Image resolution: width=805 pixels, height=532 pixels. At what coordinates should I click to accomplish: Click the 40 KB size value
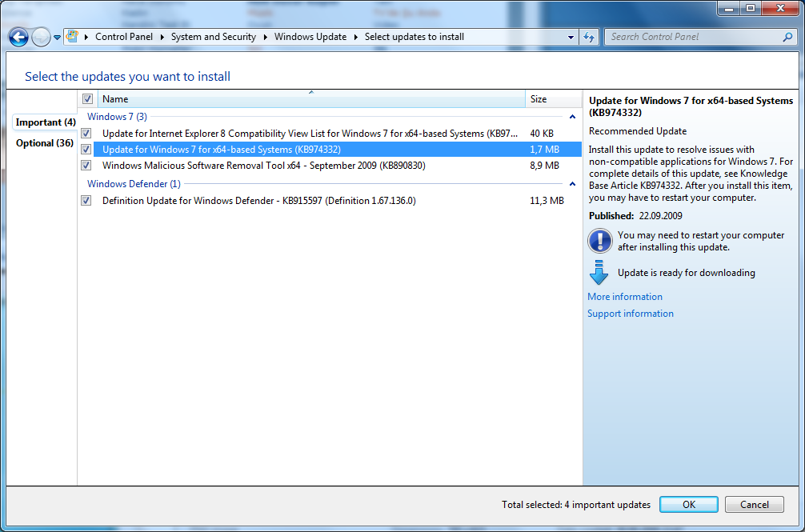tap(542, 134)
